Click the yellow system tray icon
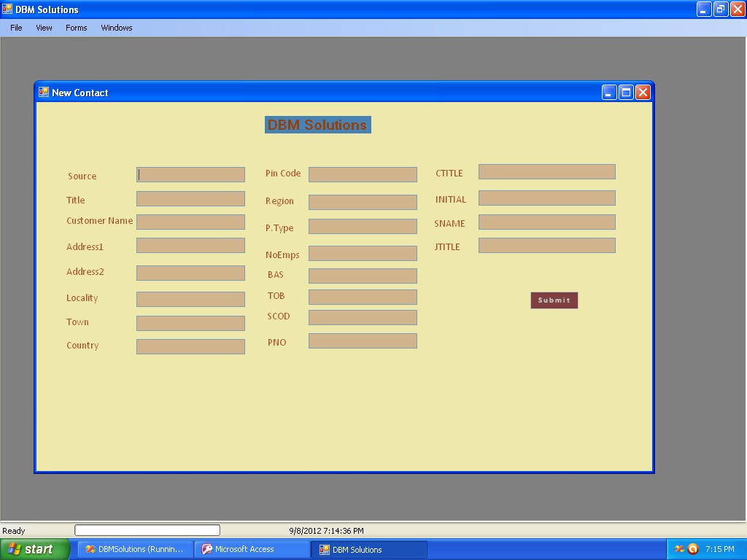This screenshot has width=747, height=560. [x=678, y=549]
